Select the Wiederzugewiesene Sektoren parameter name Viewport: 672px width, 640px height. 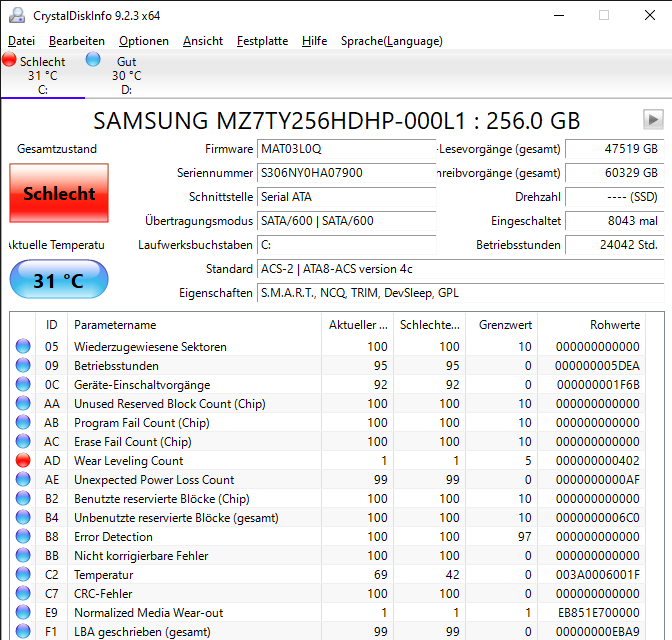[x=150, y=347]
